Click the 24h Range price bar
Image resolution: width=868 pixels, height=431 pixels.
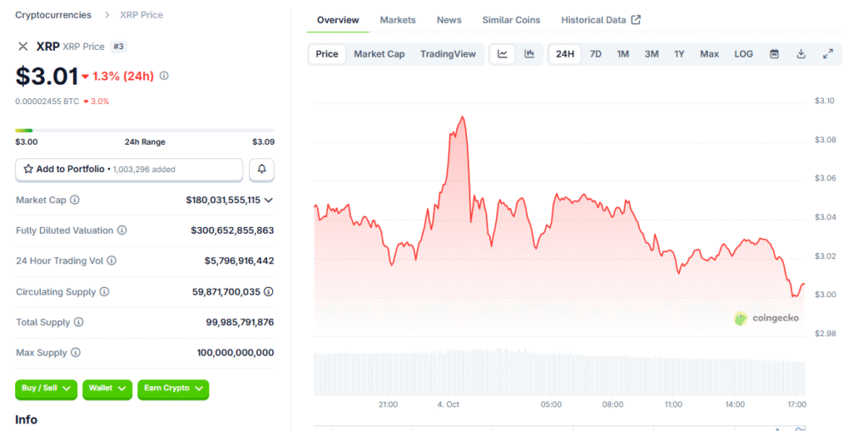(144, 130)
